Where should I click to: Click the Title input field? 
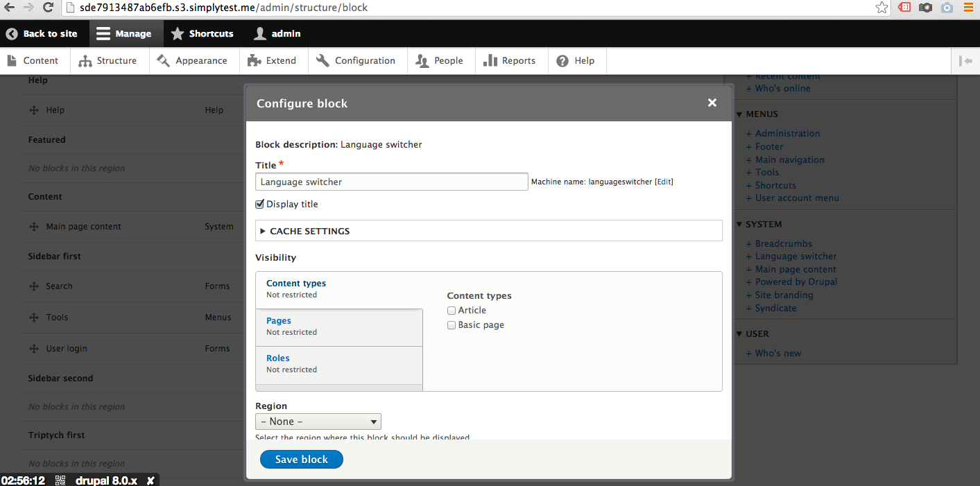click(392, 182)
